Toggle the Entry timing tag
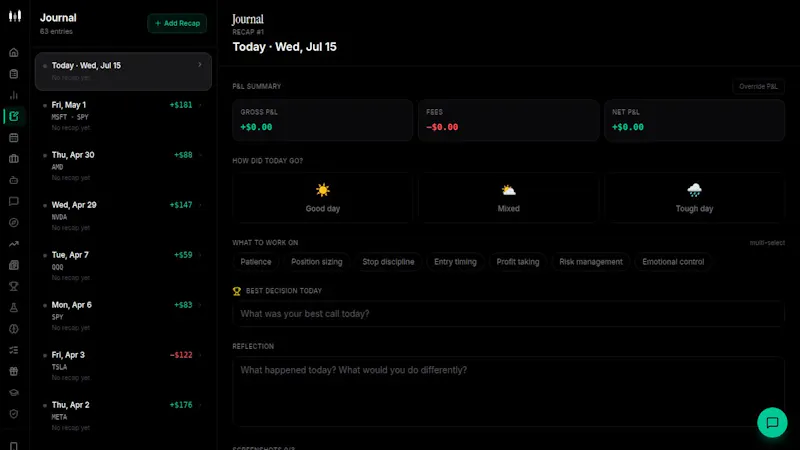Screen dimensions: 800x450 coord(455,262)
